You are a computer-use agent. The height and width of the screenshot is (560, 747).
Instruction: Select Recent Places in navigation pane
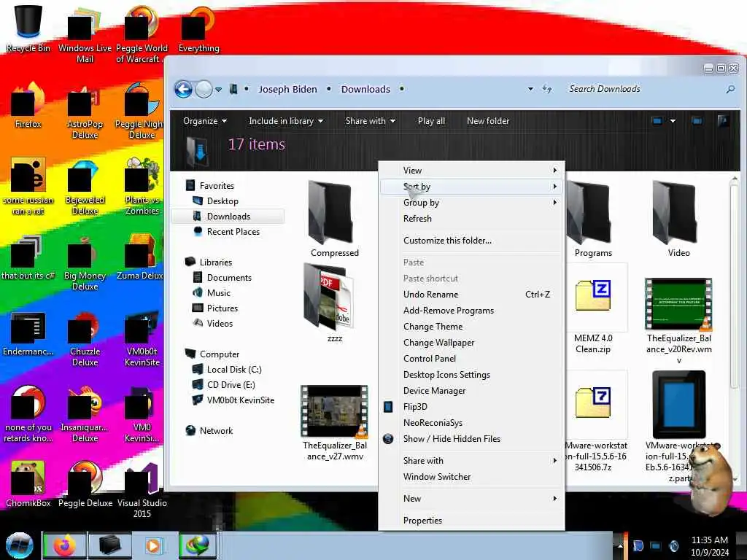tap(233, 231)
